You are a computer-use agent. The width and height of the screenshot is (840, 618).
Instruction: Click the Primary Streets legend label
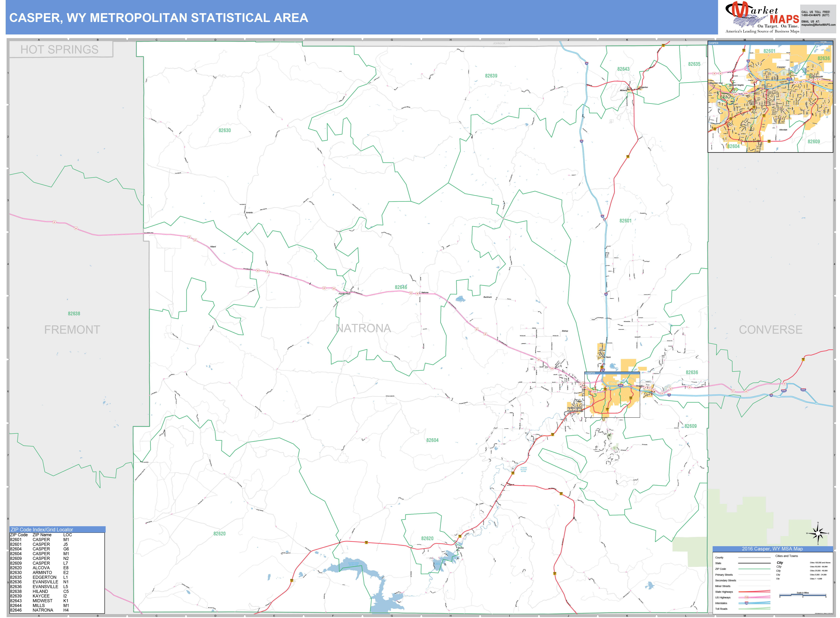[x=724, y=575]
